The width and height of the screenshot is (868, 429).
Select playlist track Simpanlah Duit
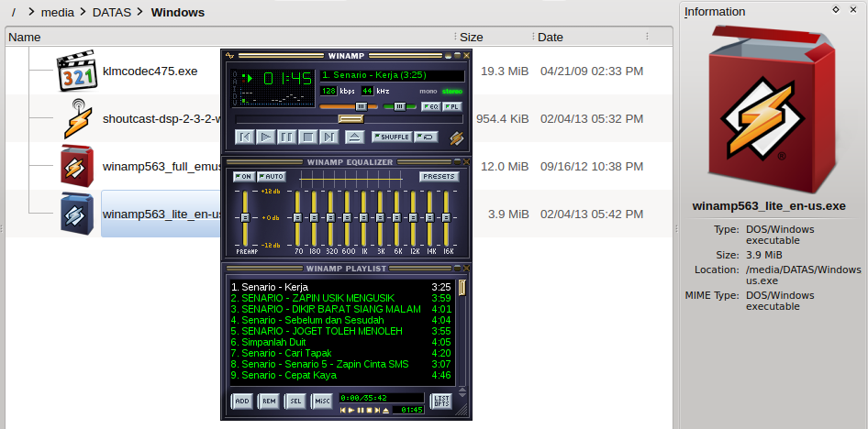click(341, 342)
